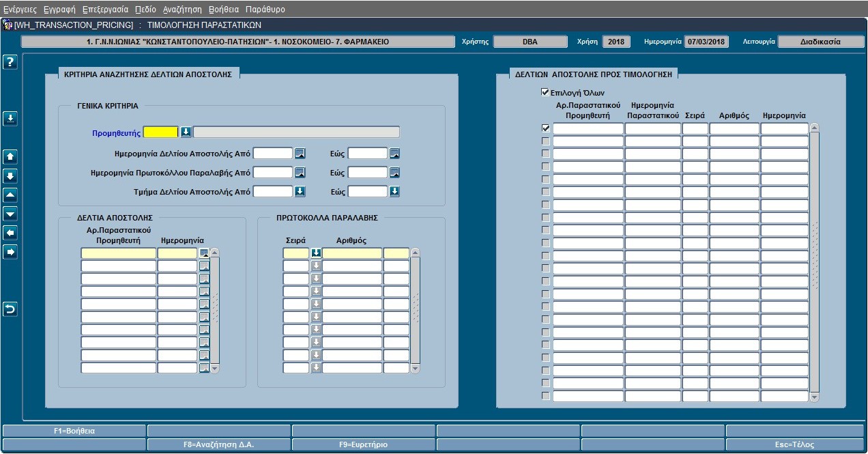The image size is (868, 454).
Task: Click the F1=Βοήθεια button
Action: point(74,431)
